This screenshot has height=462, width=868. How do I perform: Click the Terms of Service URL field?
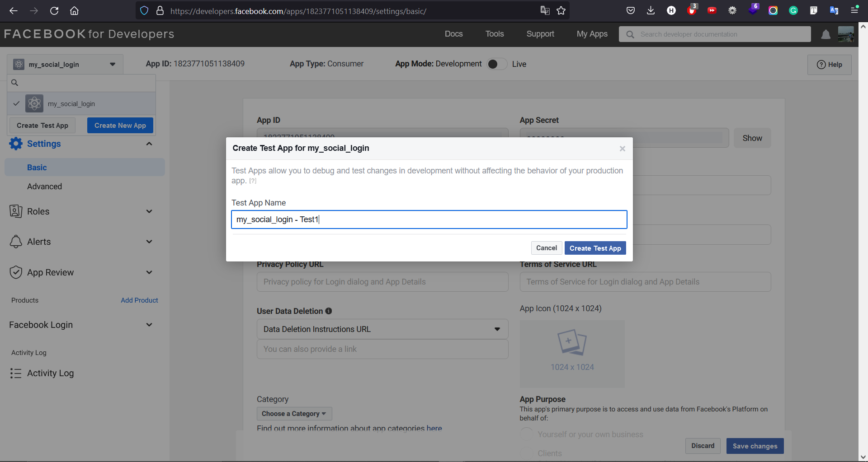click(646, 282)
